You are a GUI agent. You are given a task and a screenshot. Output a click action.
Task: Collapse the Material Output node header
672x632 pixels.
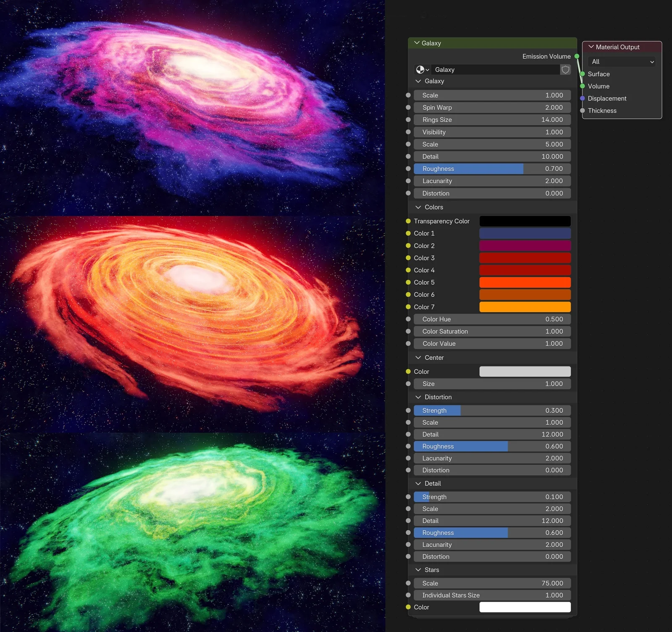(x=591, y=47)
